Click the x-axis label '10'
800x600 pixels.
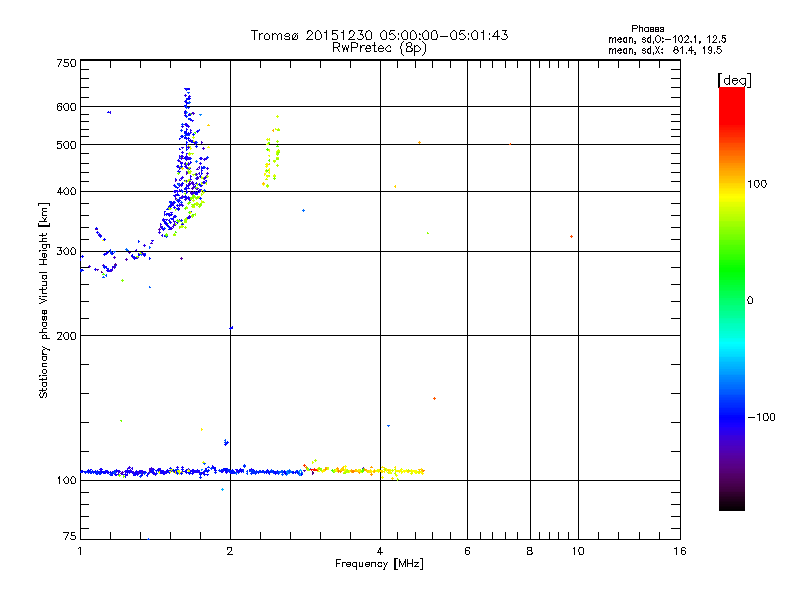tap(578, 551)
